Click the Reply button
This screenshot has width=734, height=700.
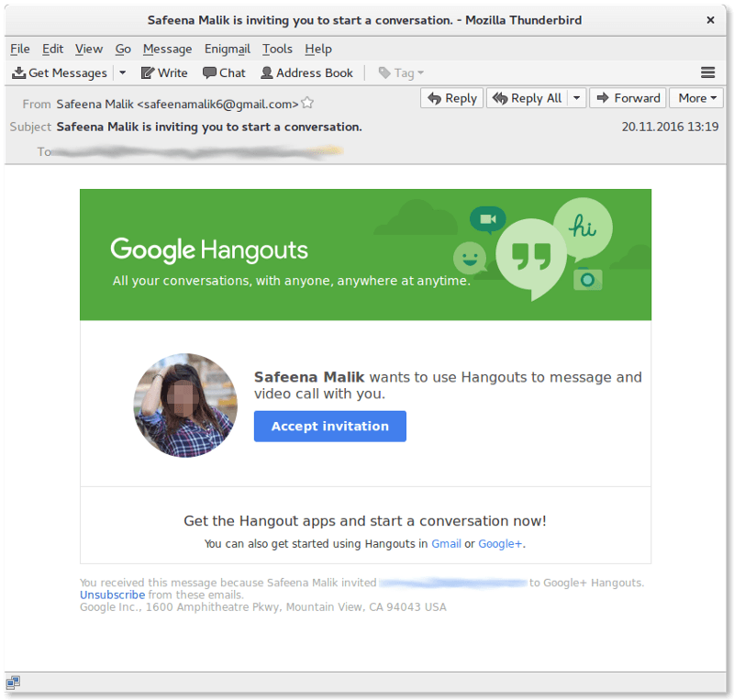point(451,98)
